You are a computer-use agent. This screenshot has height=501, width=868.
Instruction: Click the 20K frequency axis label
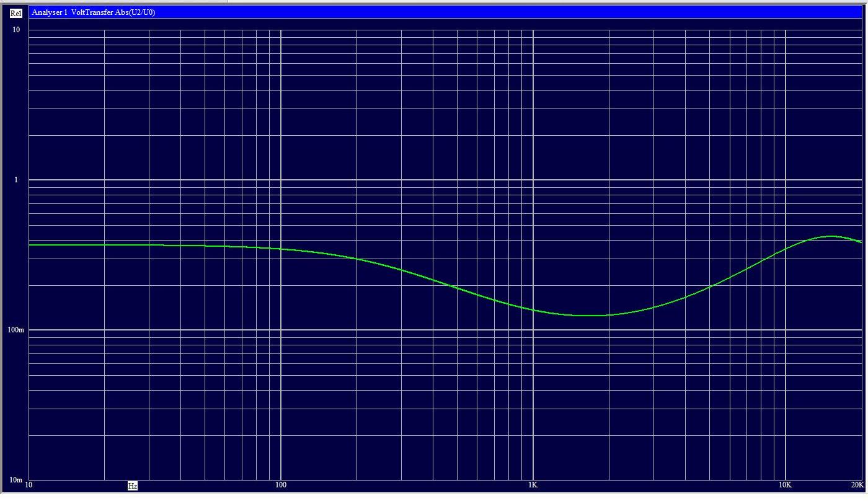pos(857,485)
